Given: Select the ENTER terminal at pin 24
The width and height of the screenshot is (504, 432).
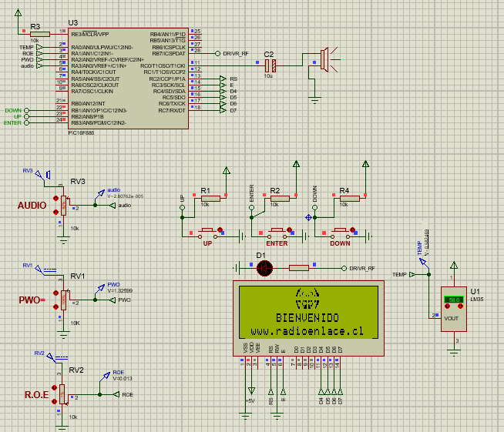Looking at the screenshot, I should (27, 122).
